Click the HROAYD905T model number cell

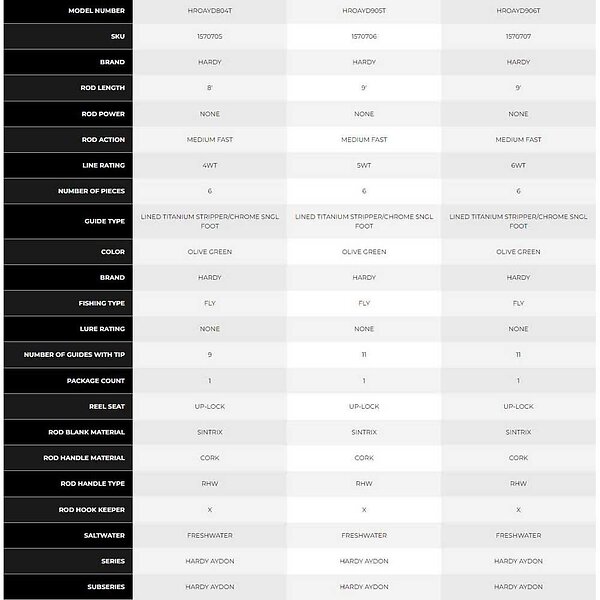pos(364,10)
